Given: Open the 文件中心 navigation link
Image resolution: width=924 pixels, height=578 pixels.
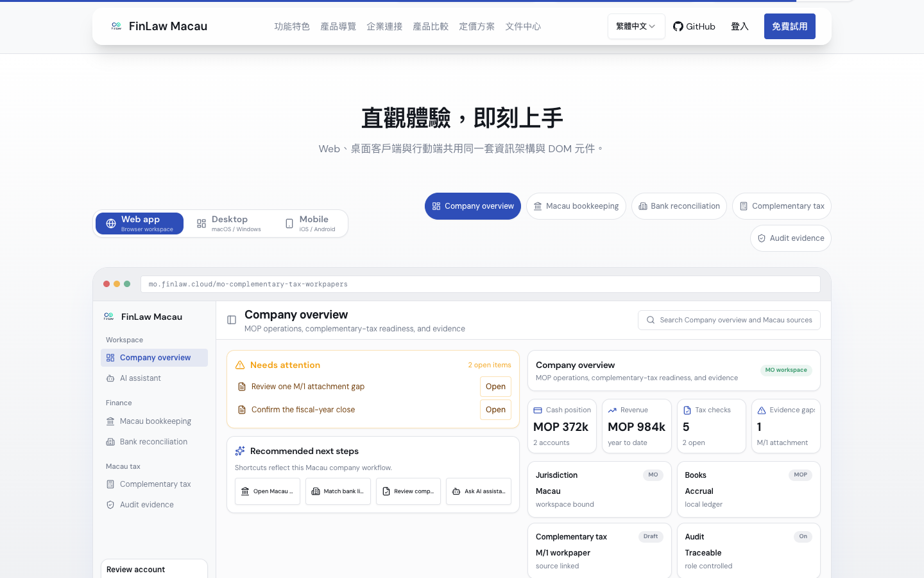Looking at the screenshot, I should pyautogui.click(x=523, y=26).
